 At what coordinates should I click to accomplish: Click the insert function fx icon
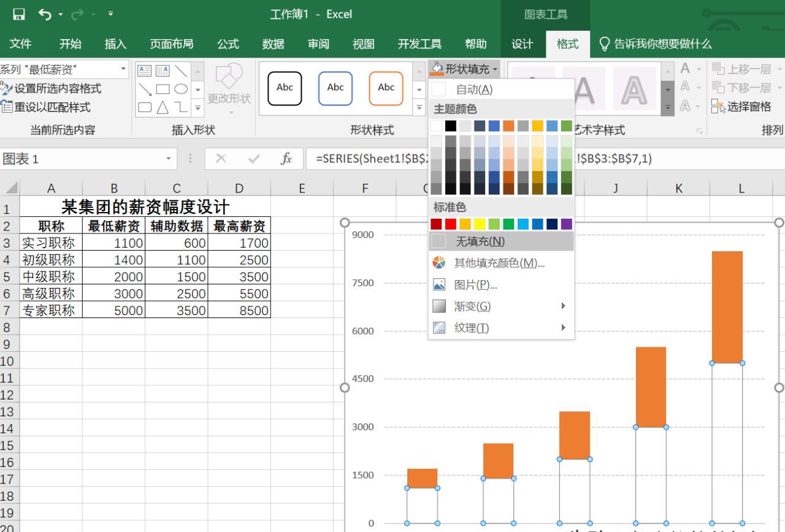click(286, 159)
